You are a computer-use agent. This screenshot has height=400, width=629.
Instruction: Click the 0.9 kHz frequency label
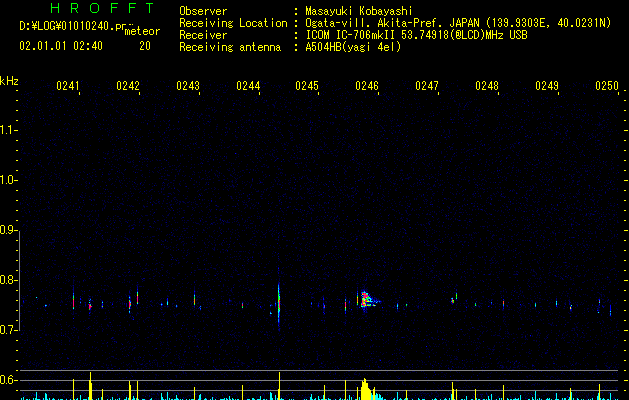pyautogui.click(x=8, y=230)
